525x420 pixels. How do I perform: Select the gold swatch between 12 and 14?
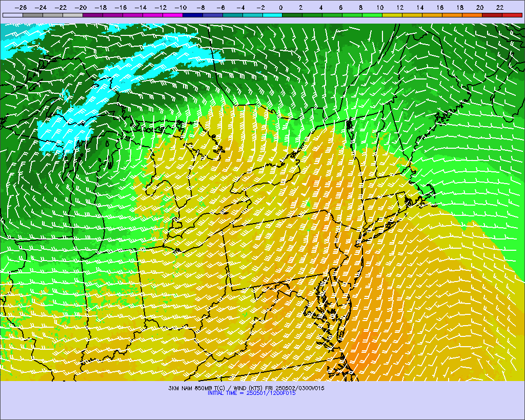click(413, 15)
